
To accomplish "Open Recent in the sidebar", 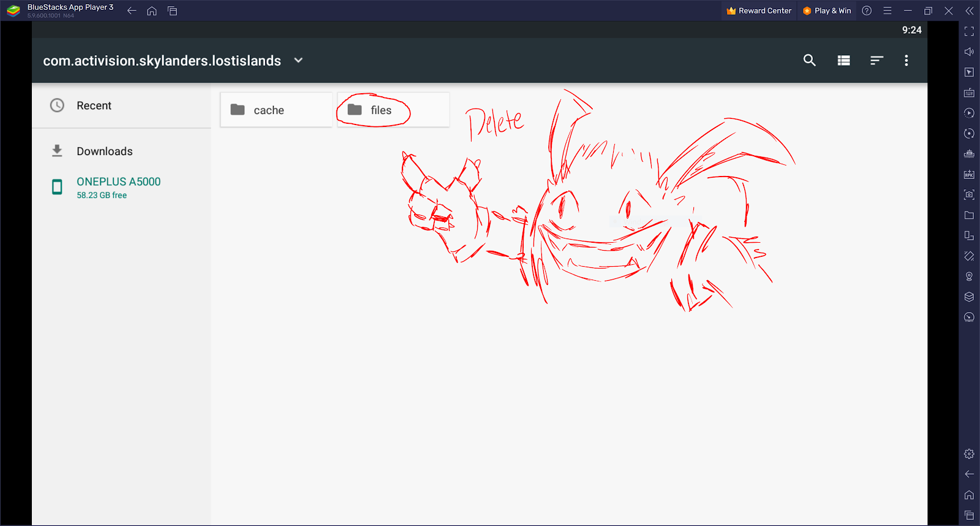I will (121, 105).
